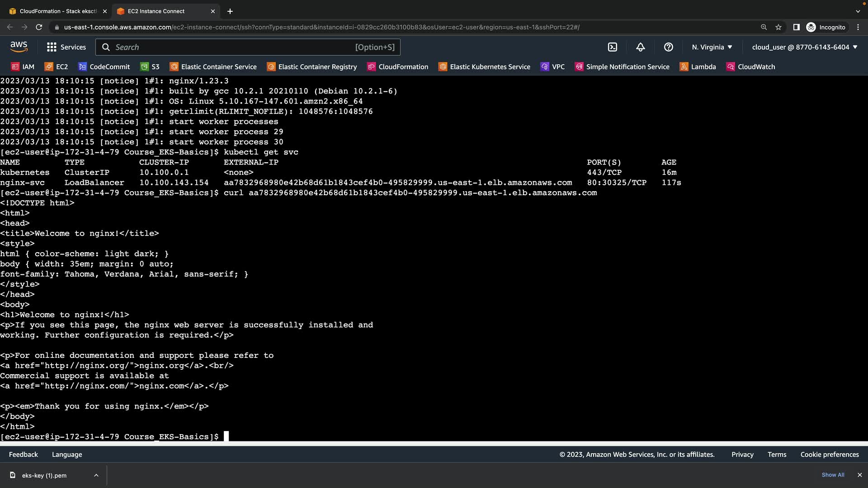
Task: Bookmark this page with star icon
Action: [778, 27]
